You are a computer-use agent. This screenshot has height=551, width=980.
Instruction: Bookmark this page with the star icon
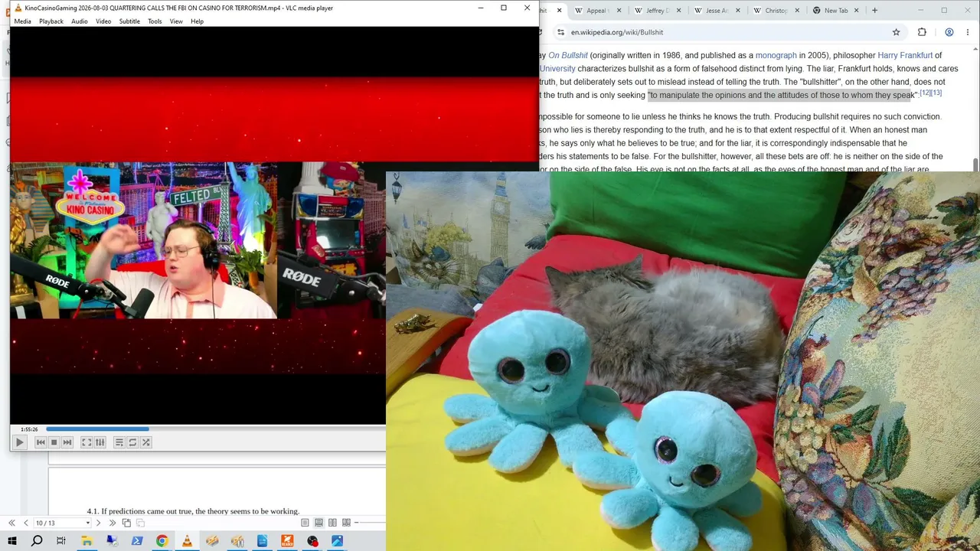tap(897, 32)
